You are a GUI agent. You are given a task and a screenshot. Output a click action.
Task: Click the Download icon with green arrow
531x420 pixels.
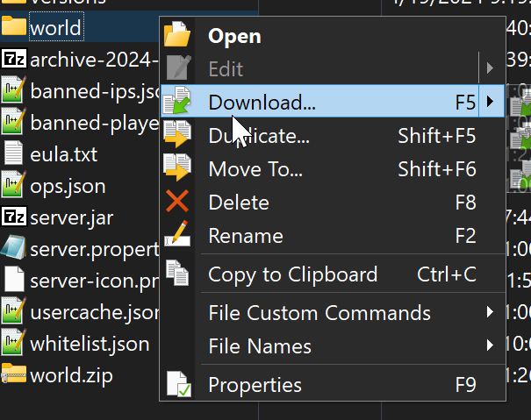[x=177, y=102]
